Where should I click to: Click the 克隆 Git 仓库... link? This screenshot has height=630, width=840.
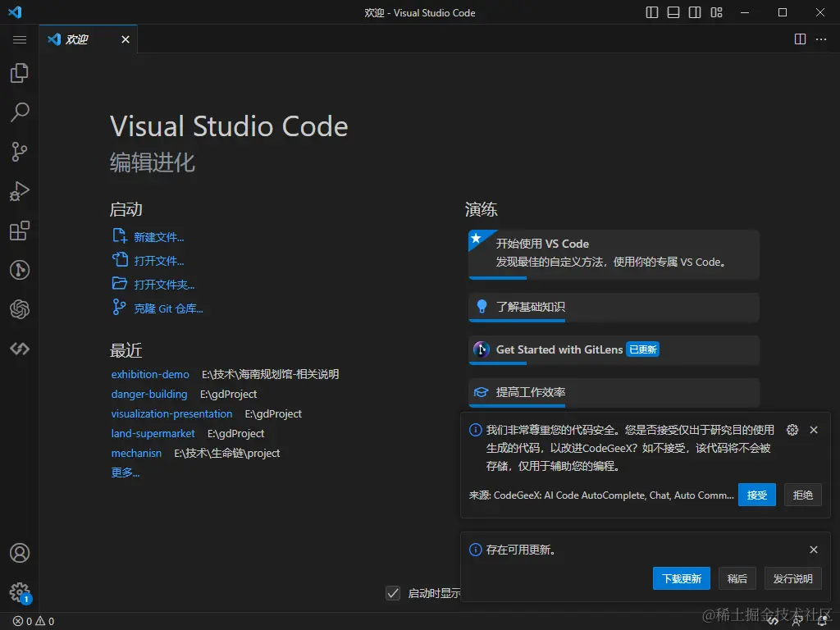168,308
